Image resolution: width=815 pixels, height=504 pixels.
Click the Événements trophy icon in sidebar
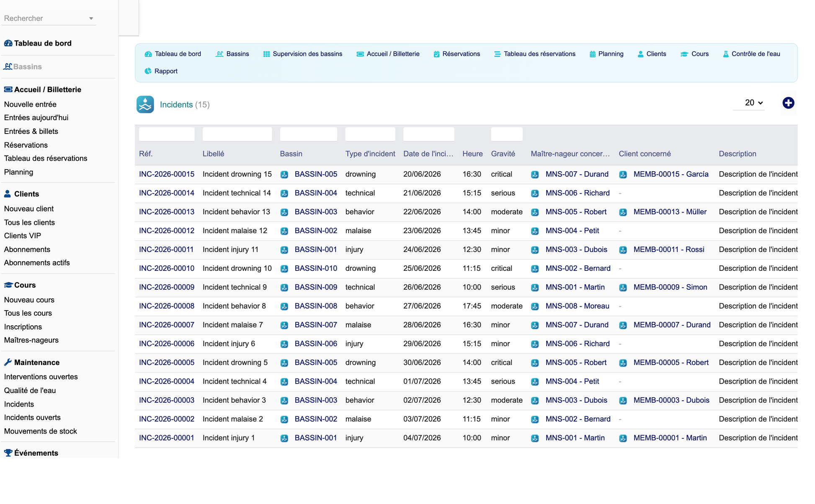click(8, 453)
